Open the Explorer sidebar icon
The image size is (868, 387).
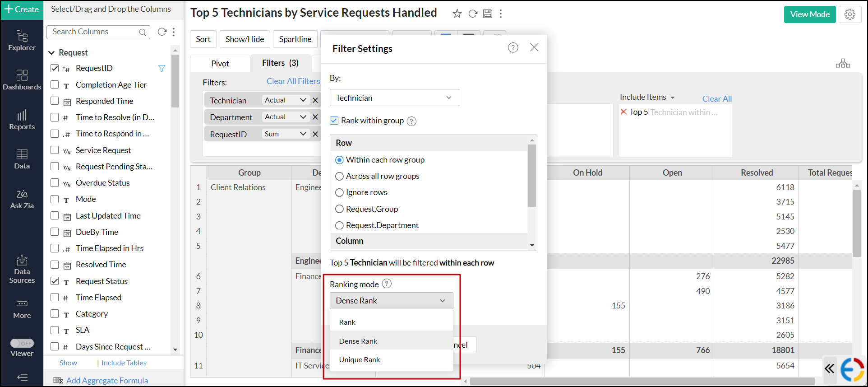coord(22,40)
